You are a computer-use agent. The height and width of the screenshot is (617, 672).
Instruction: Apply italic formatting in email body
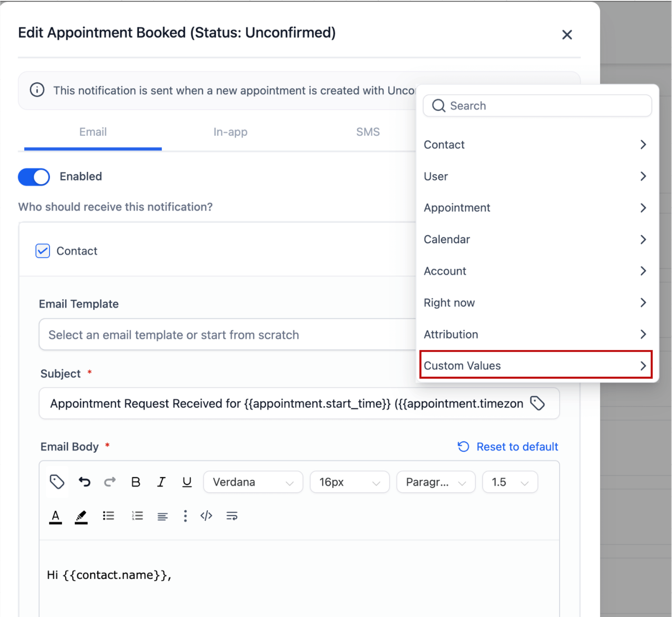point(161,482)
